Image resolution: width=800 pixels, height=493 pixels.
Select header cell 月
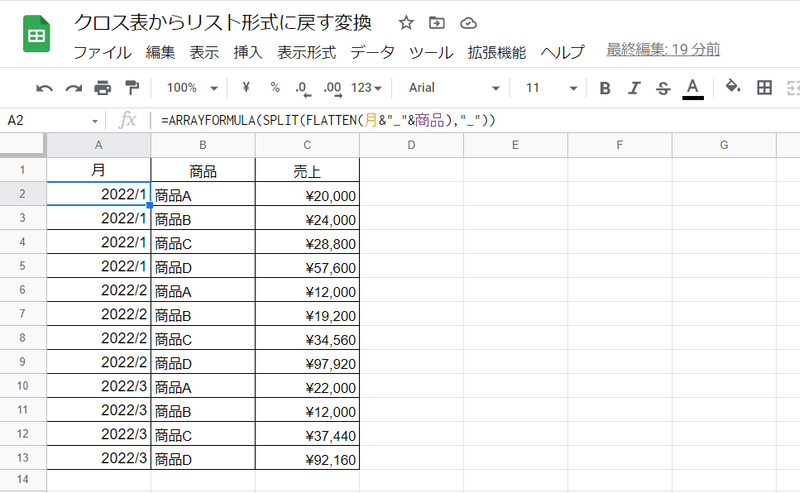[x=98, y=170]
